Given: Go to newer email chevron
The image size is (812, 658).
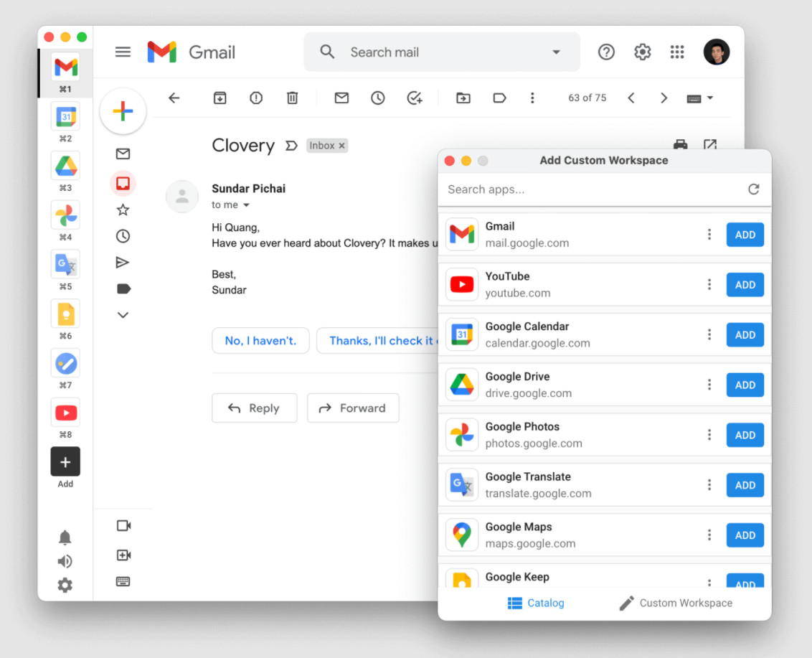Looking at the screenshot, I should 631,98.
